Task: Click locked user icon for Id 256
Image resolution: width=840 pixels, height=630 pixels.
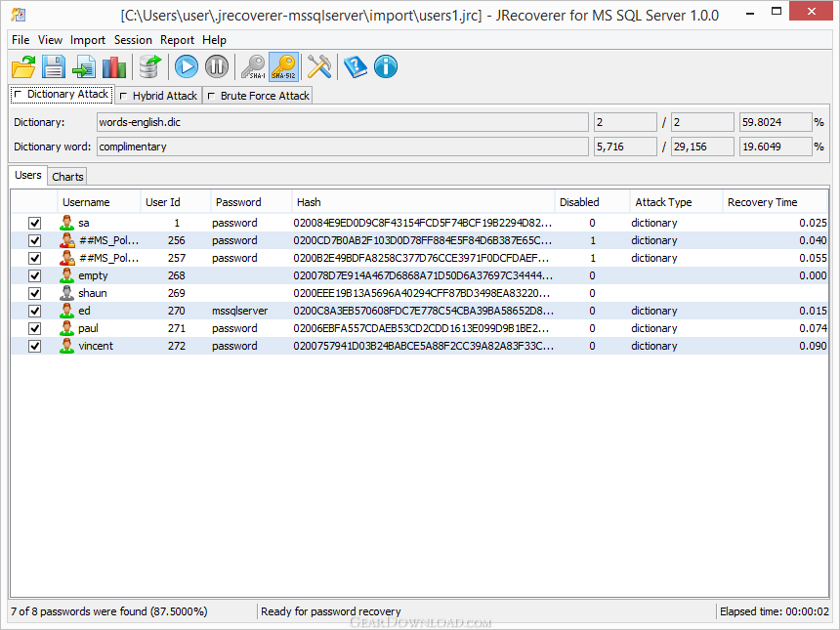Action: [67, 240]
